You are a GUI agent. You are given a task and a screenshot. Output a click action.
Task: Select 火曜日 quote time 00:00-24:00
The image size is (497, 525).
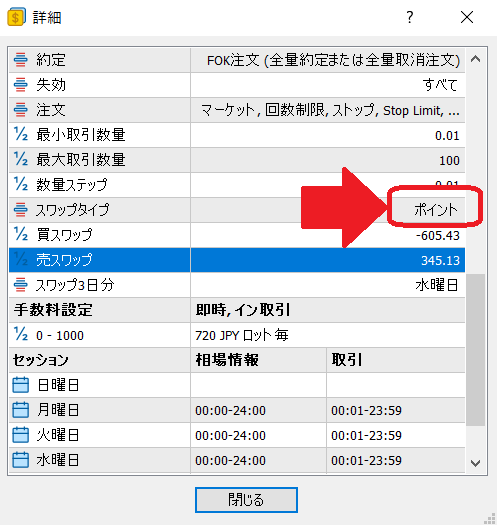tap(230, 436)
